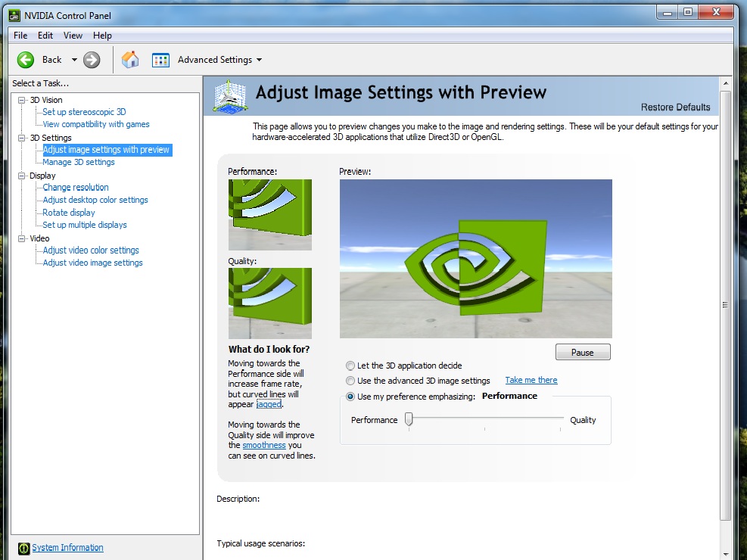Viewport: 747px width, 560px height.
Task: Open Adjust video image settings
Action: [x=93, y=263]
